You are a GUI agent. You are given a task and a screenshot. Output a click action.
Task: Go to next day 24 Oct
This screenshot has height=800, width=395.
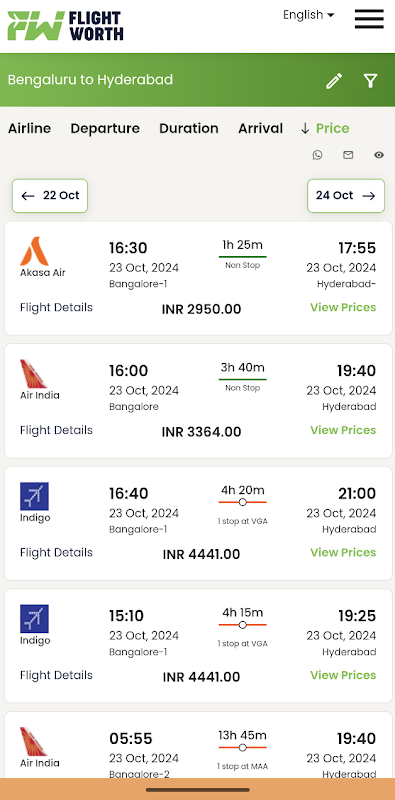(x=346, y=195)
